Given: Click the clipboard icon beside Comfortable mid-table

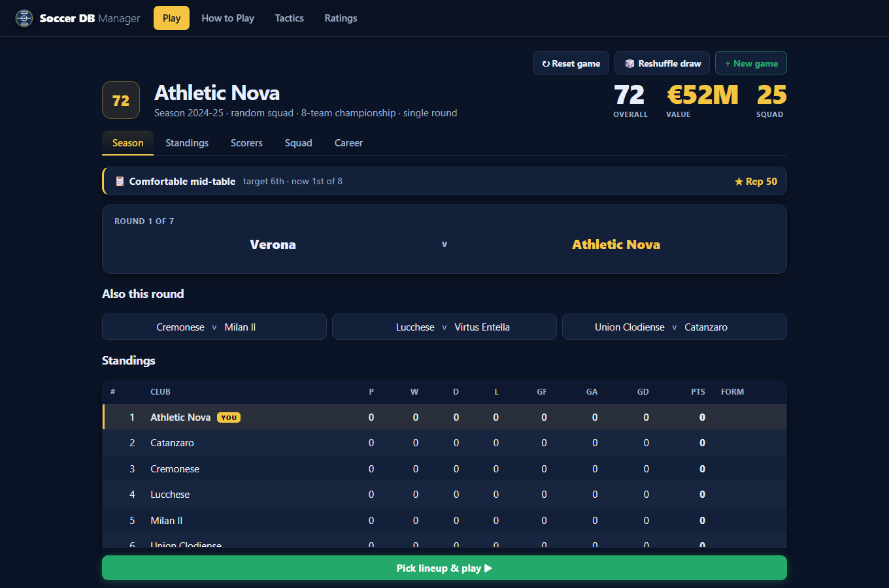Looking at the screenshot, I should (120, 181).
